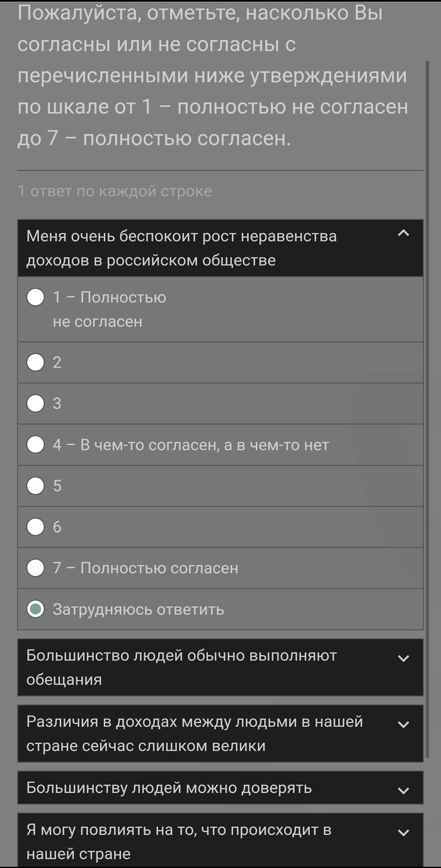Select rating 5 radio button
This screenshot has width=441, height=868.
36,486
